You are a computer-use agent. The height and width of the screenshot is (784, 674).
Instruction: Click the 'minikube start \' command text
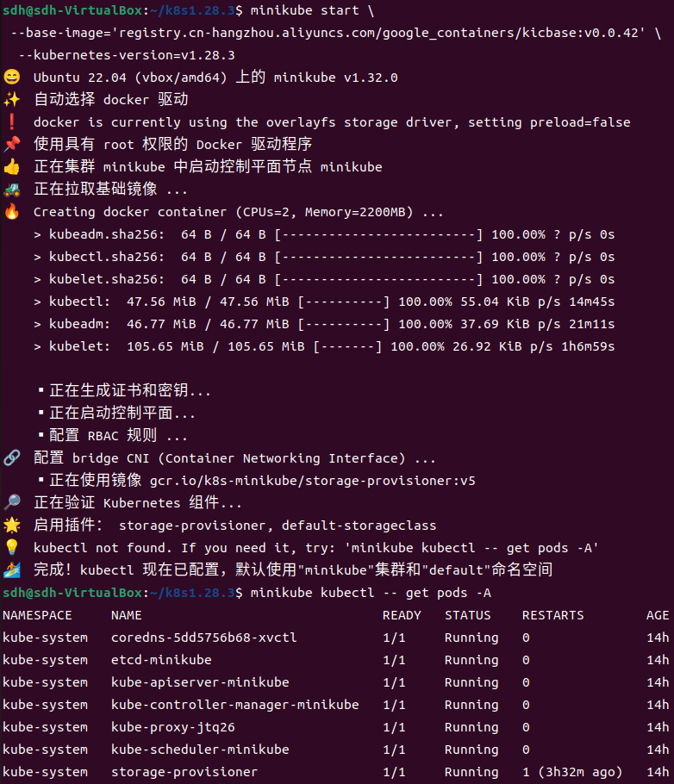coord(312,10)
